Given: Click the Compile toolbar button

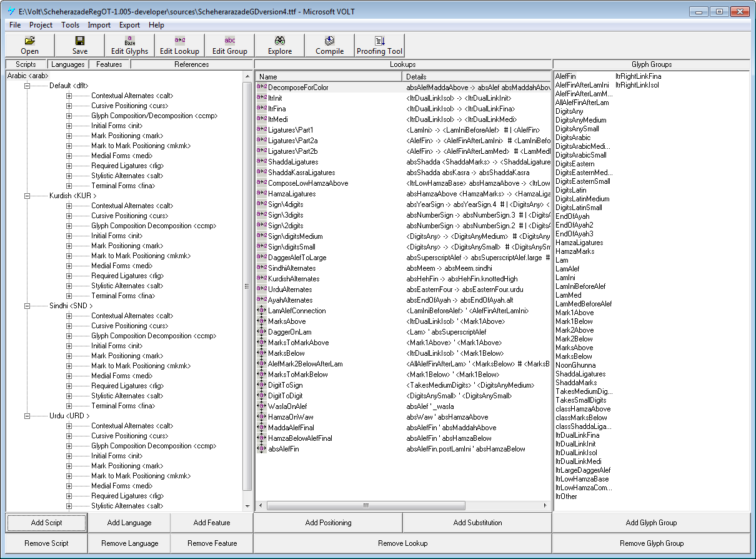Looking at the screenshot, I should pos(329,45).
